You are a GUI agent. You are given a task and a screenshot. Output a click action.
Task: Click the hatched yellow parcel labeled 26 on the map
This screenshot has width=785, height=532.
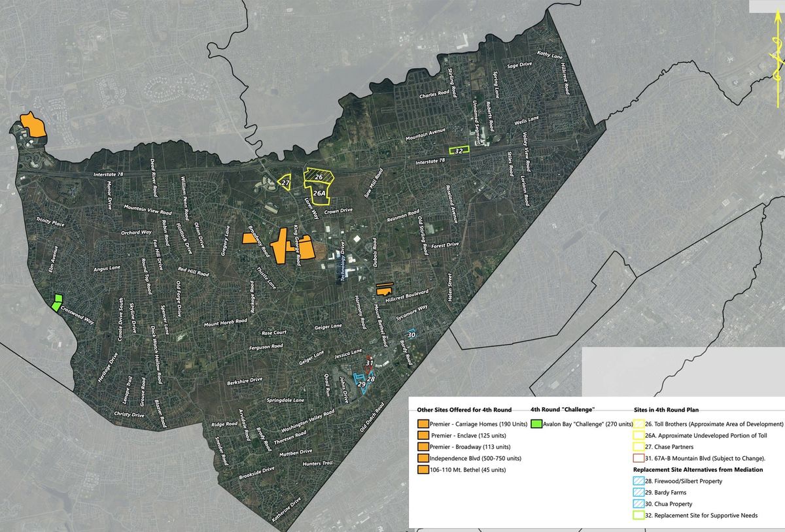click(319, 176)
